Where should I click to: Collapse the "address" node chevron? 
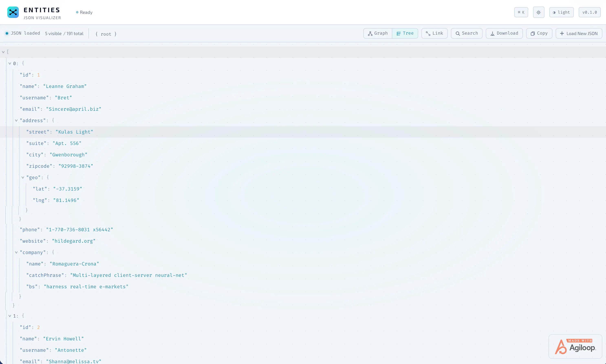[16, 121]
